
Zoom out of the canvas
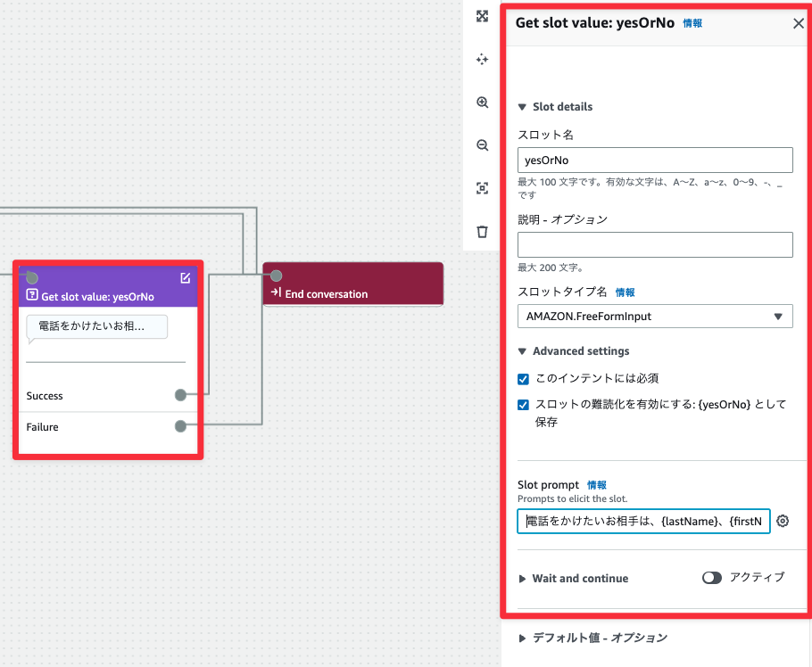coord(482,144)
